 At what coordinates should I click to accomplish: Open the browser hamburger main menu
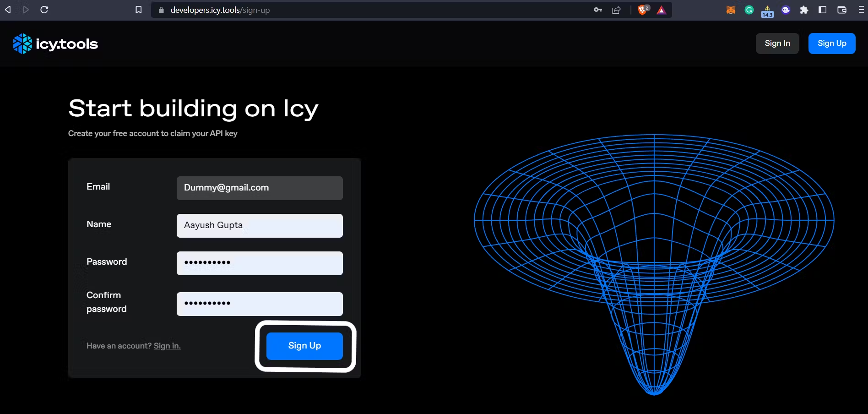click(861, 10)
